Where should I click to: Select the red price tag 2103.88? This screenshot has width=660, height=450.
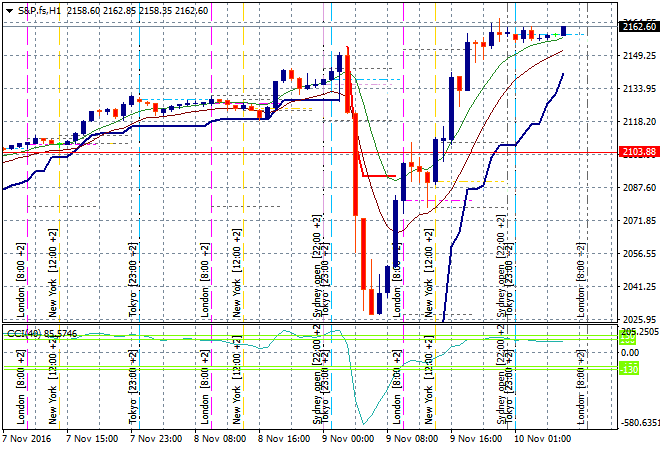pyautogui.click(x=639, y=152)
